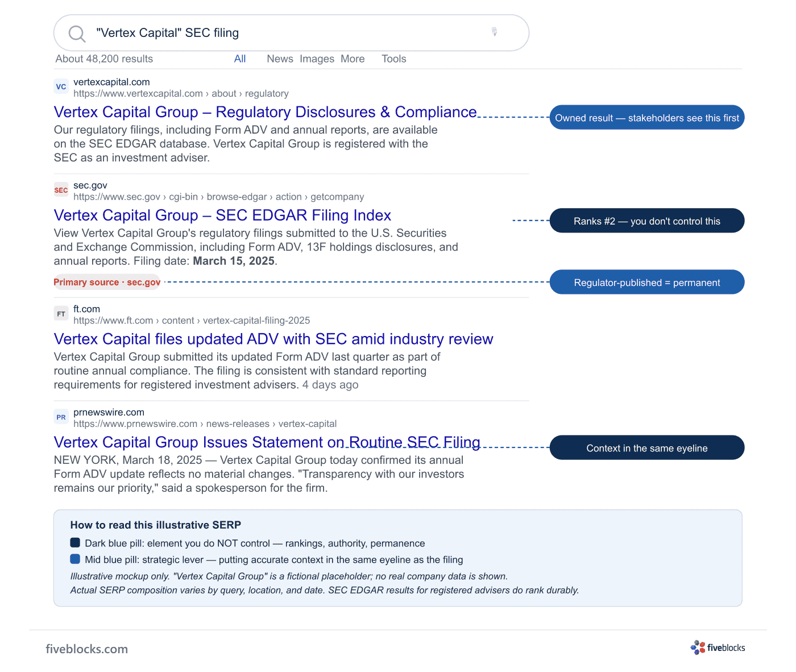Viewport: 796px width, 672px height.
Task: Click the mid blue legend swatch
Action: click(75, 559)
